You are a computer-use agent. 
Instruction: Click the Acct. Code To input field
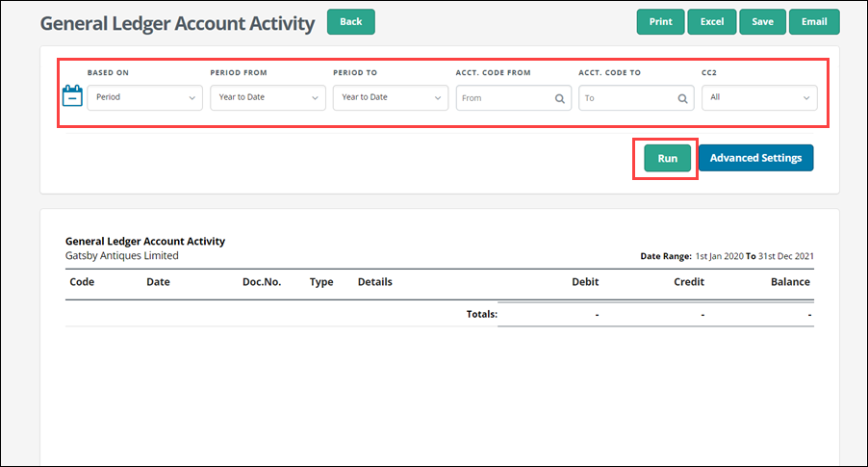click(637, 98)
